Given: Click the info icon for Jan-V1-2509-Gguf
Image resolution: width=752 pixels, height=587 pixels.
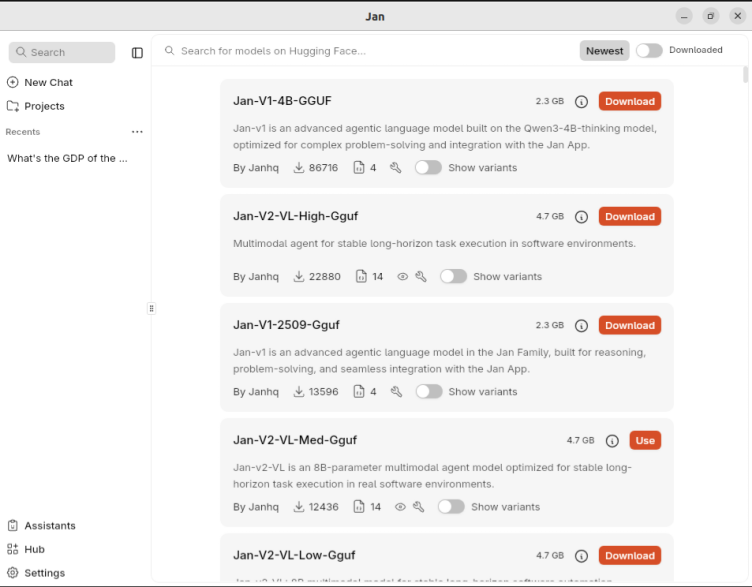Looking at the screenshot, I should [x=581, y=326].
